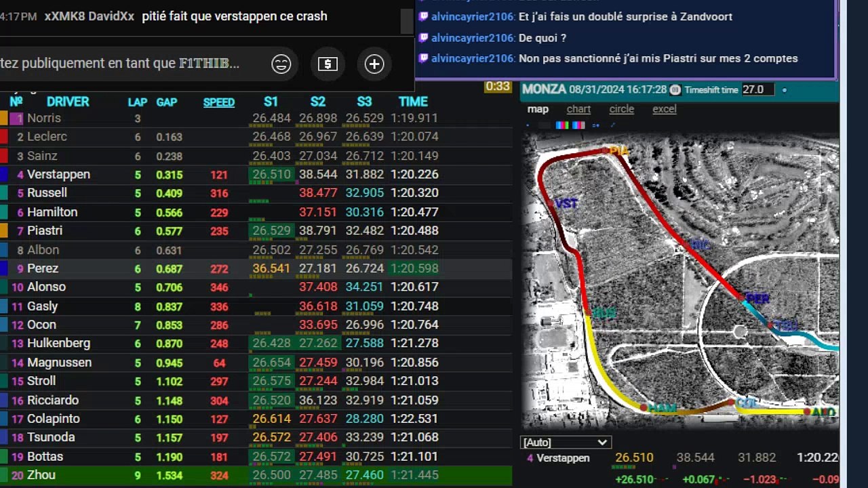Image resolution: width=868 pixels, height=488 pixels.
Task: Click the expand arrows icon in map toolbar
Action: click(612, 125)
